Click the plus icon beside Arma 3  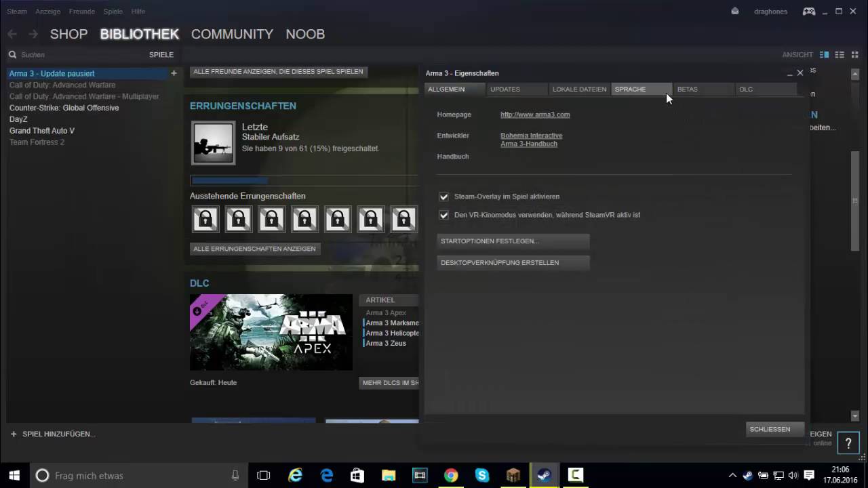[x=174, y=73]
